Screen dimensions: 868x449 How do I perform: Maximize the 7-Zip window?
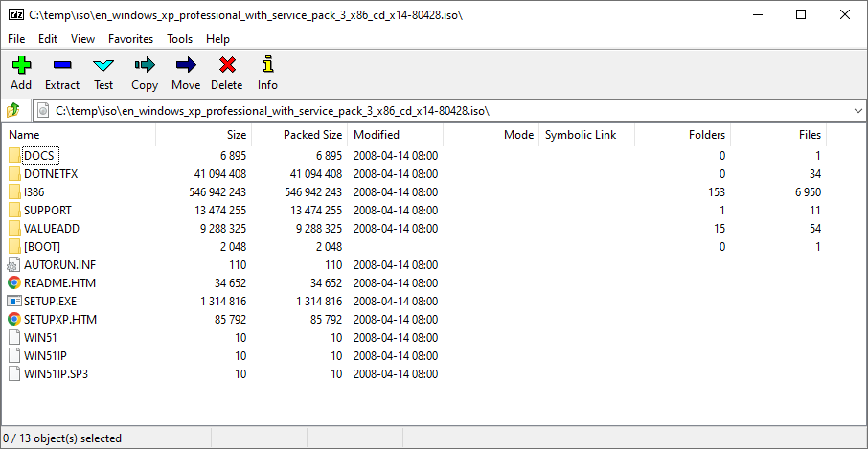(801, 15)
